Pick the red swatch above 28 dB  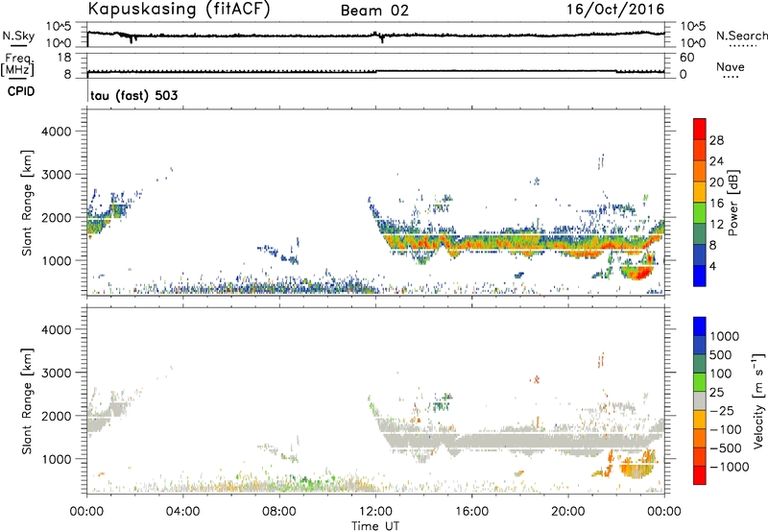[x=700, y=129]
